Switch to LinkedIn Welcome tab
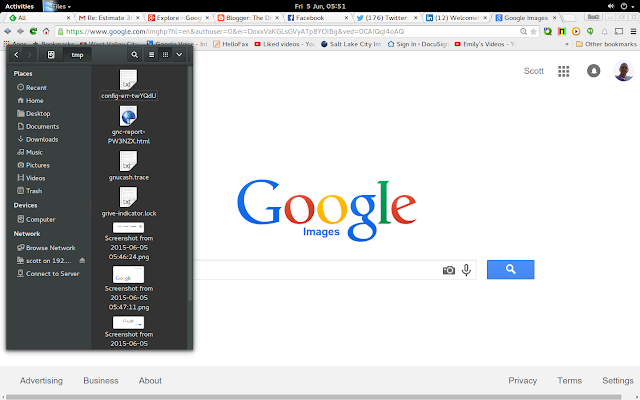This screenshot has height=400, width=640. [456, 18]
